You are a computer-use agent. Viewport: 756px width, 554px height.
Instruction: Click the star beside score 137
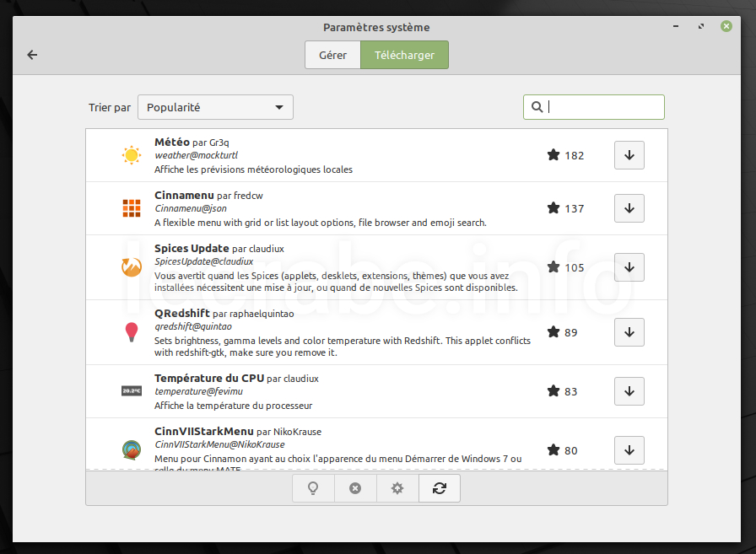tap(553, 207)
